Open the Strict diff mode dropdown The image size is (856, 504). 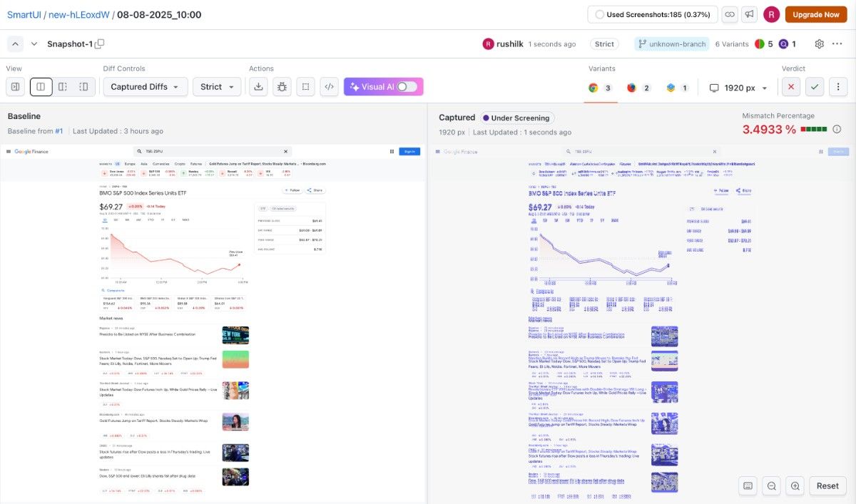217,86
